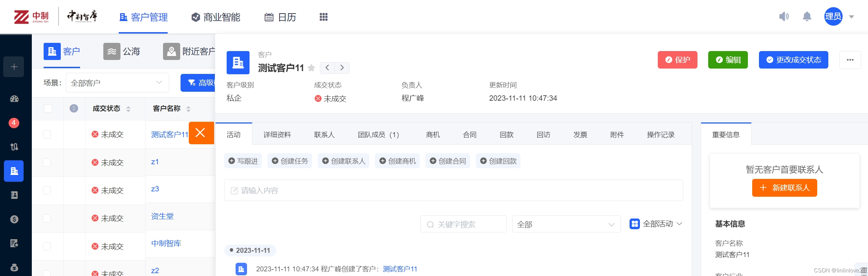Image resolution: width=868 pixels, height=276 pixels.
Task: Sort by 成交状态 column arrows
Action: (x=128, y=109)
